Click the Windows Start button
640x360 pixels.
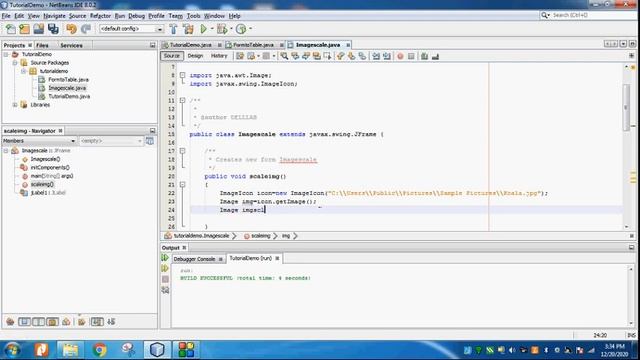pyautogui.click(x=12, y=350)
